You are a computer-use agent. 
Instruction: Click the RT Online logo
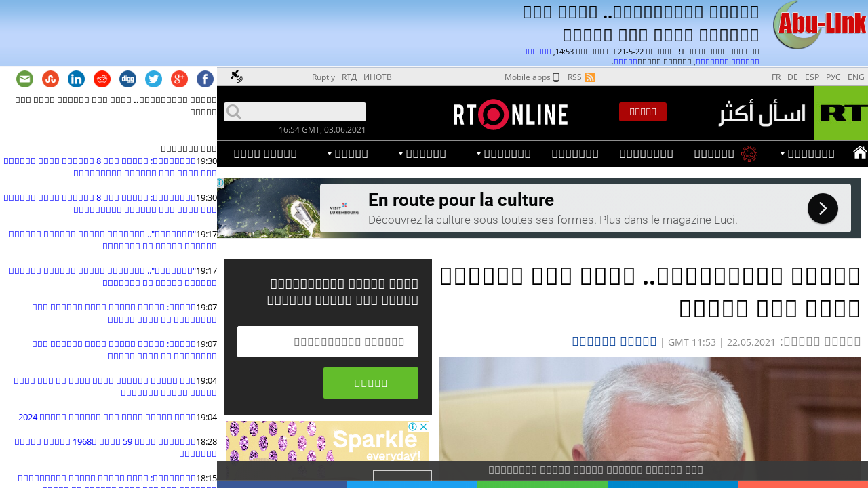511,114
